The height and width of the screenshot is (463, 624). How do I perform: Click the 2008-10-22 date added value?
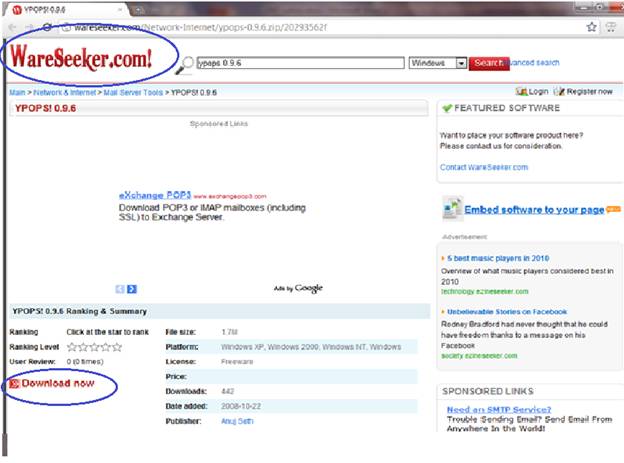click(241, 406)
